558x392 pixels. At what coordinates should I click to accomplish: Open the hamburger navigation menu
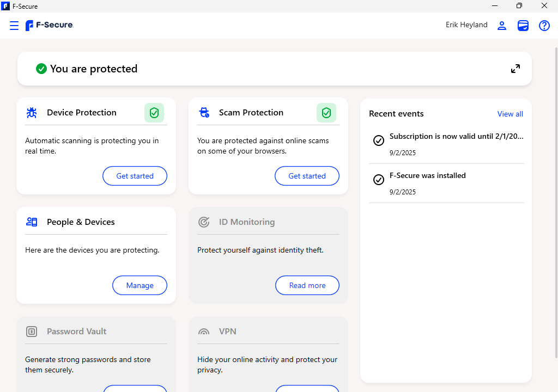(x=14, y=26)
